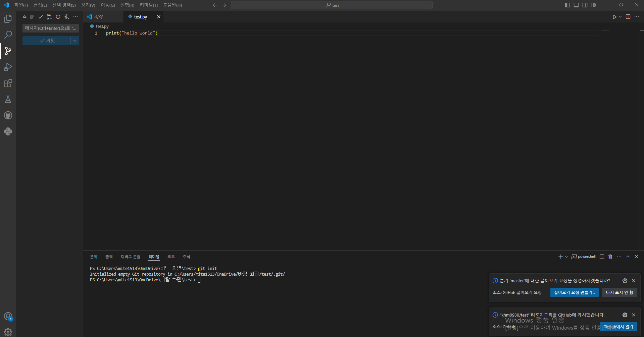Open the new terminal launch profile dropdown
This screenshot has width=644, height=337.
point(566,257)
